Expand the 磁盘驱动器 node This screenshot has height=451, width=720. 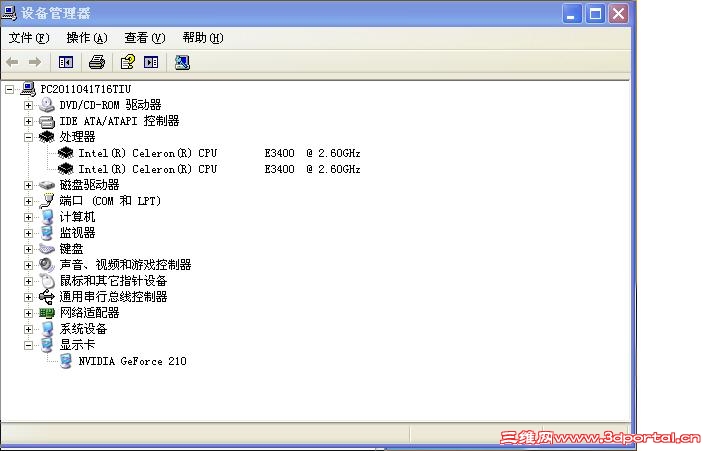pyautogui.click(x=28, y=185)
